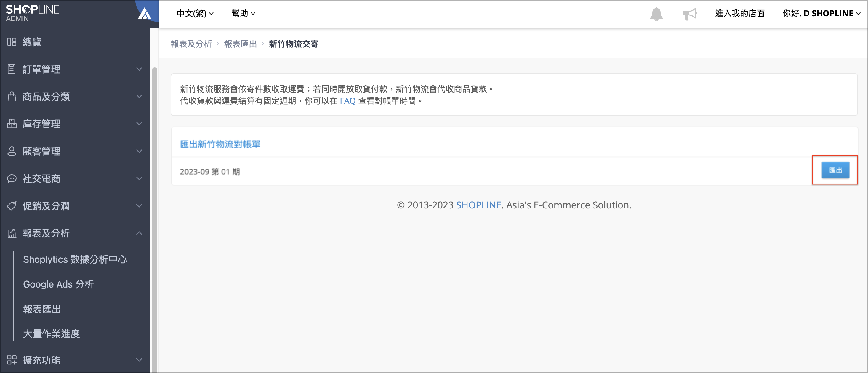Click the 促銷及分潤 tag icon
The width and height of the screenshot is (868, 373).
pyautogui.click(x=12, y=206)
